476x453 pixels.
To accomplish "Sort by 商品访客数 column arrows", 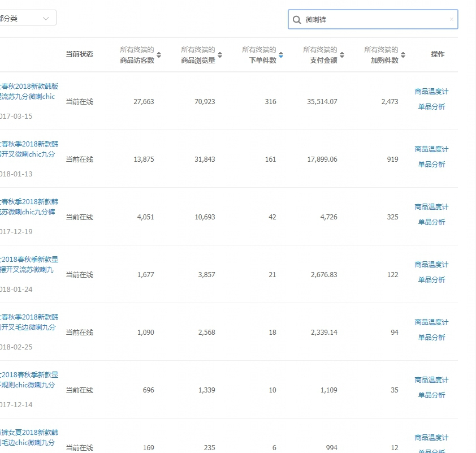I will 159,55.
